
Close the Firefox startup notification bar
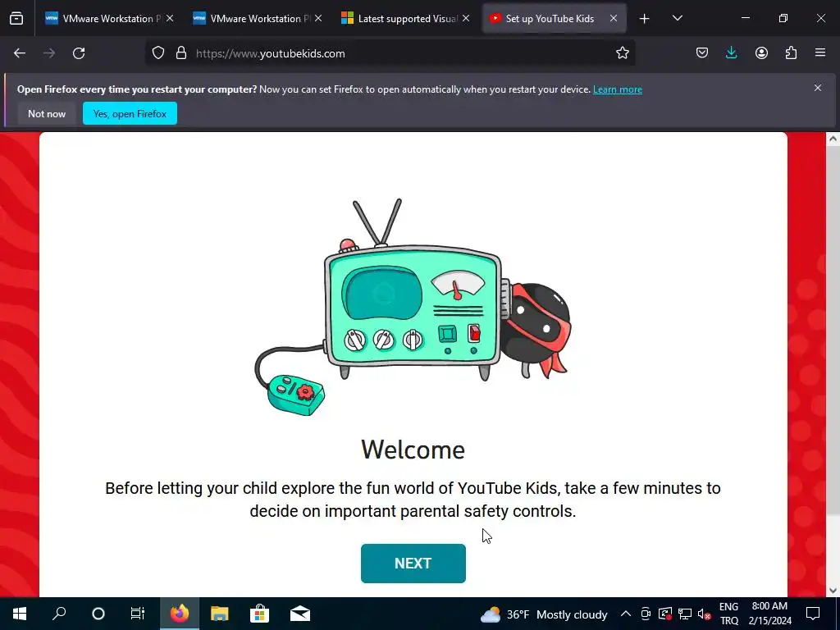(818, 88)
